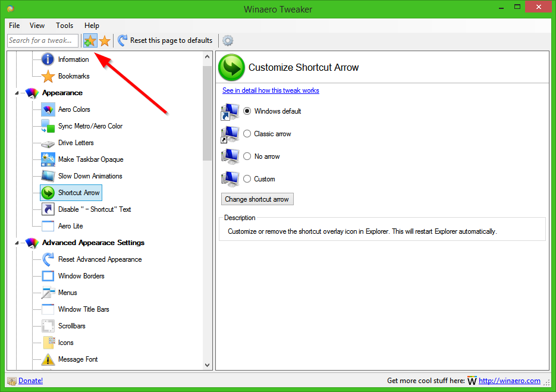Image resolution: width=556 pixels, height=392 pixels.
Task: Click the Disable Shortcut Text icon
Action: [x=48, y=209]
